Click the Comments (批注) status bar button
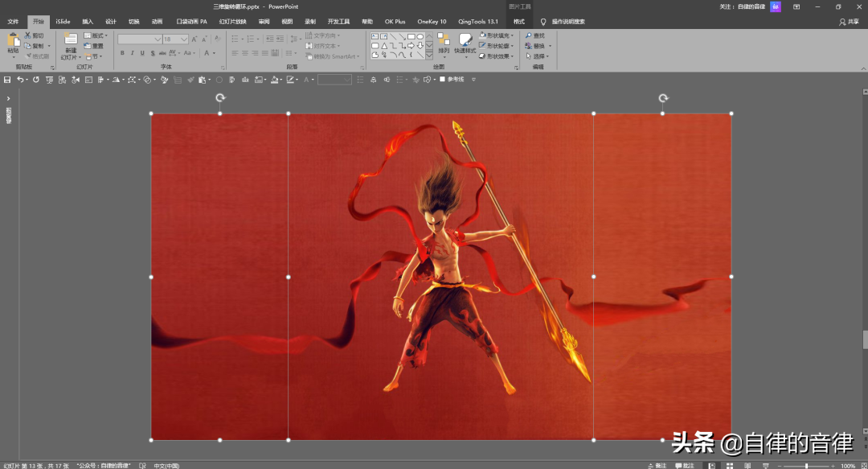Screen dimensions: 868x469 click(x=685, y=466)
